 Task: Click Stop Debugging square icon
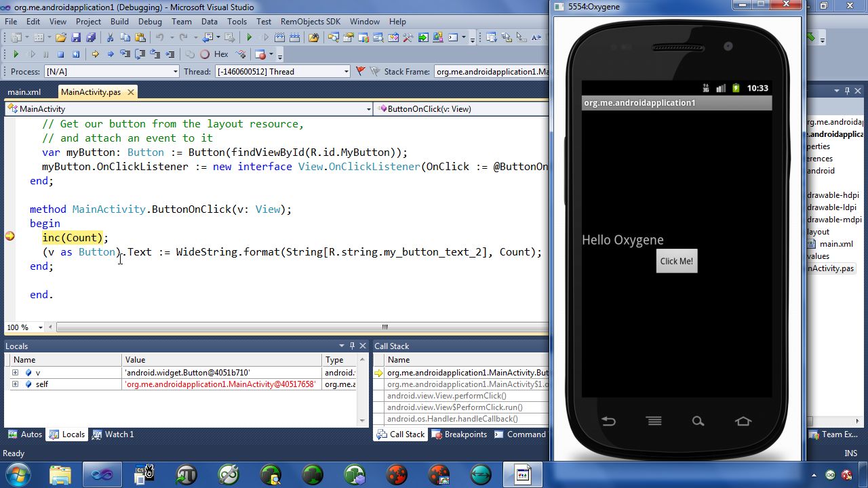(x=60, y=54)
